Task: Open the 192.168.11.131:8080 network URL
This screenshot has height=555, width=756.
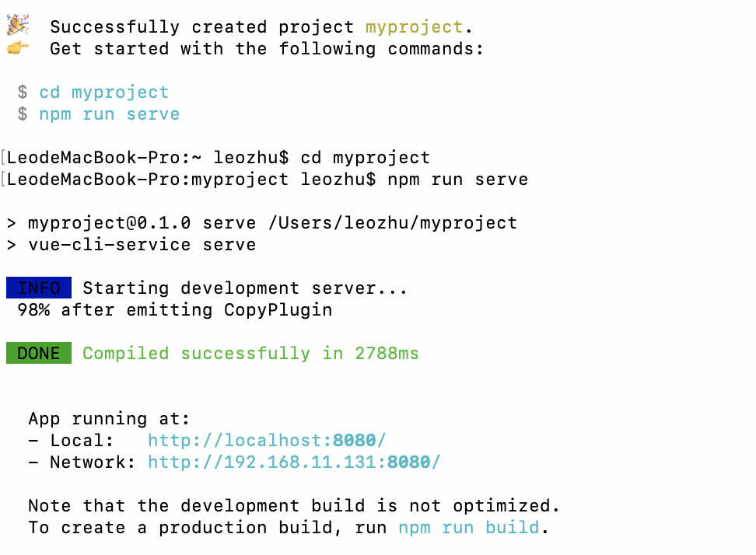Action: pos(294,462)
